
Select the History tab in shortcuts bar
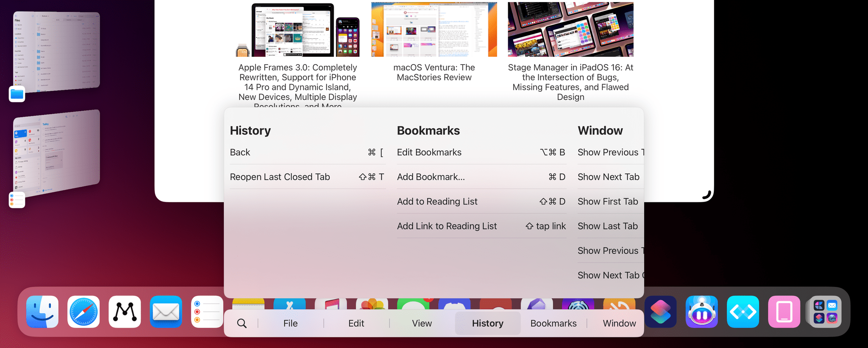[488, 323]
